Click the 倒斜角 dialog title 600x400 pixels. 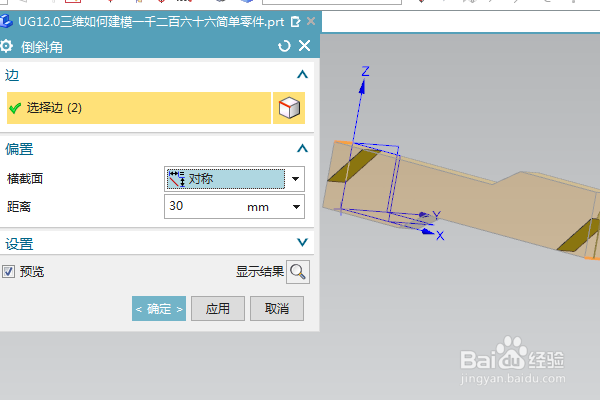tap(42, 47)
